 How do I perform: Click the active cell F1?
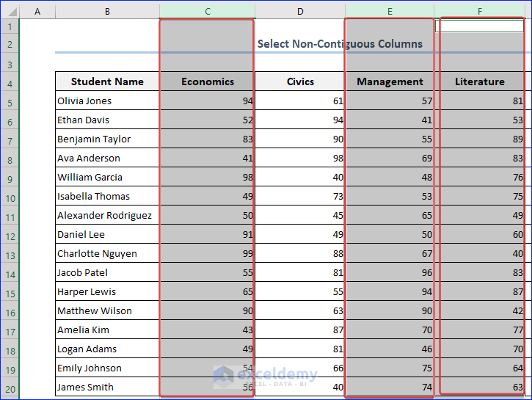click(x=479, y=26)
